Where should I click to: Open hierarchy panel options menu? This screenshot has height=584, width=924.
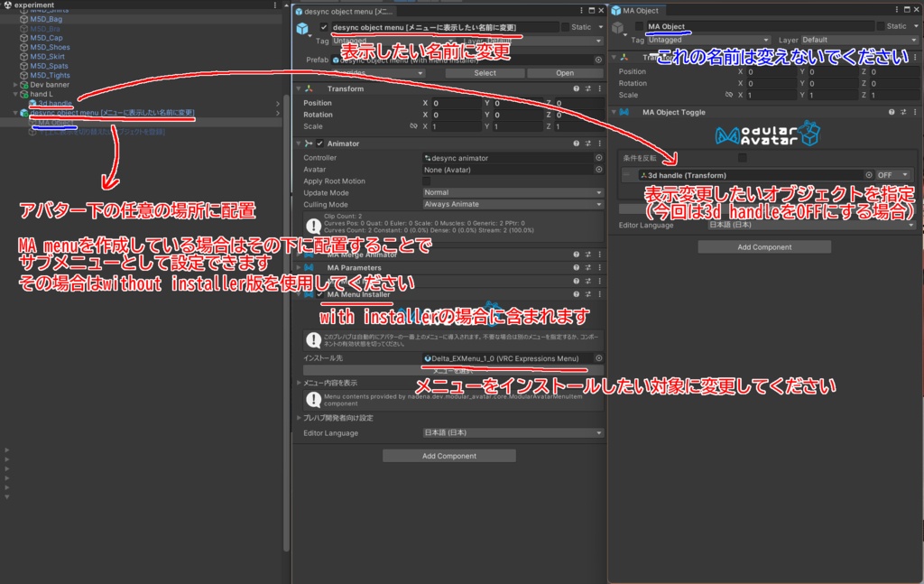click(x=274, y=5)
